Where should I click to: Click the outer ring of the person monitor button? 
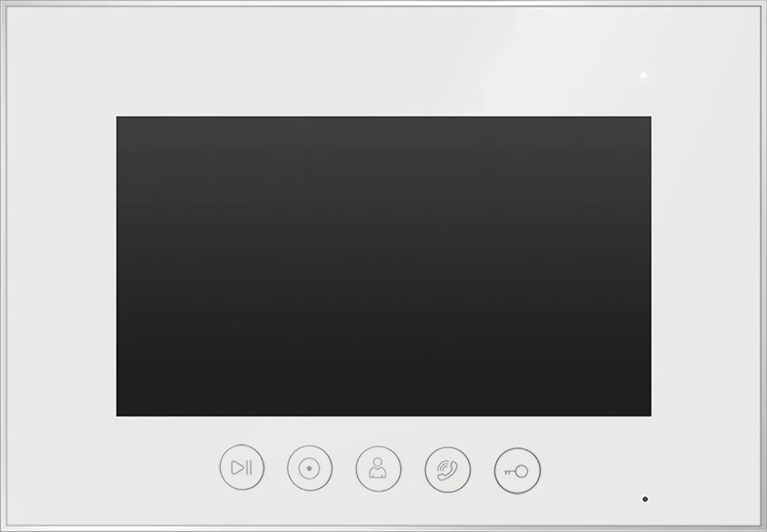point(378,447)
